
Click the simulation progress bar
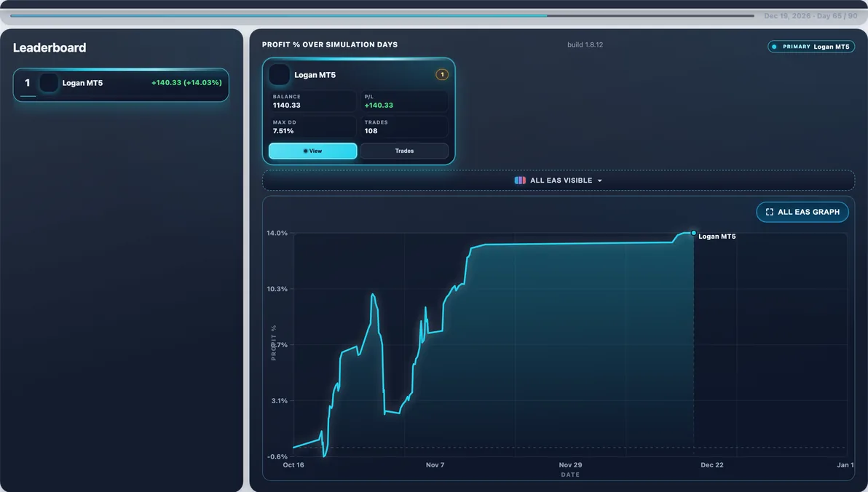click(x=382, y=15)
